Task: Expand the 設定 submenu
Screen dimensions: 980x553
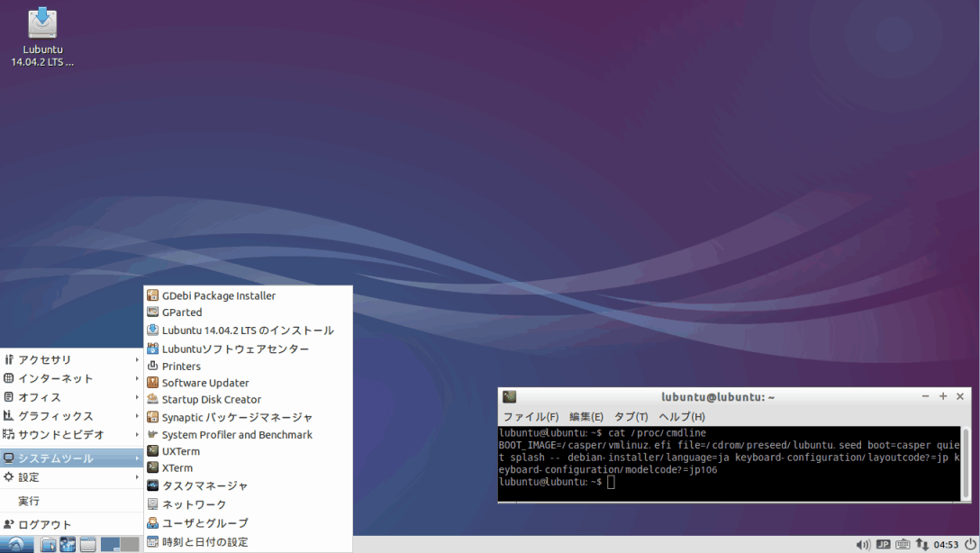Action: (72, 476)
